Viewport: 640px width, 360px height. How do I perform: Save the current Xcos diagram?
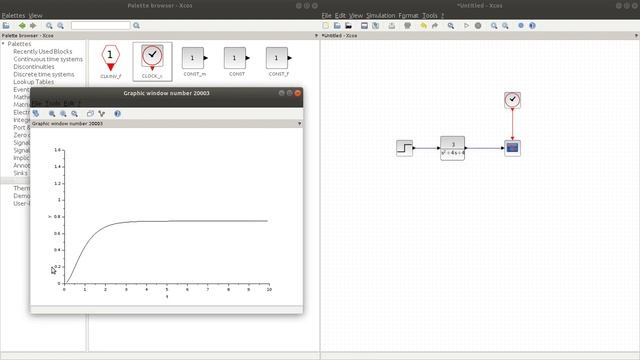[364, 26]
